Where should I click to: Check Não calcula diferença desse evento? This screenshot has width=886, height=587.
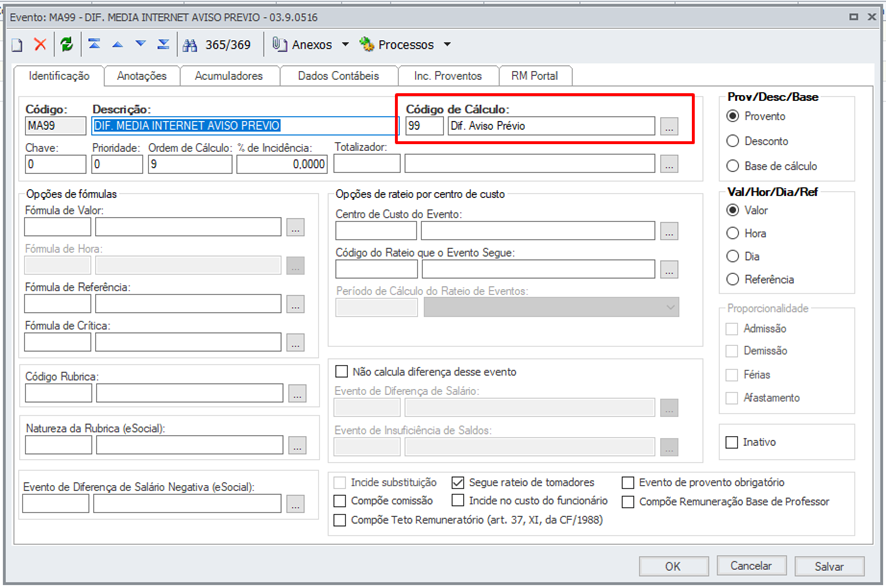tap(341, 372)
